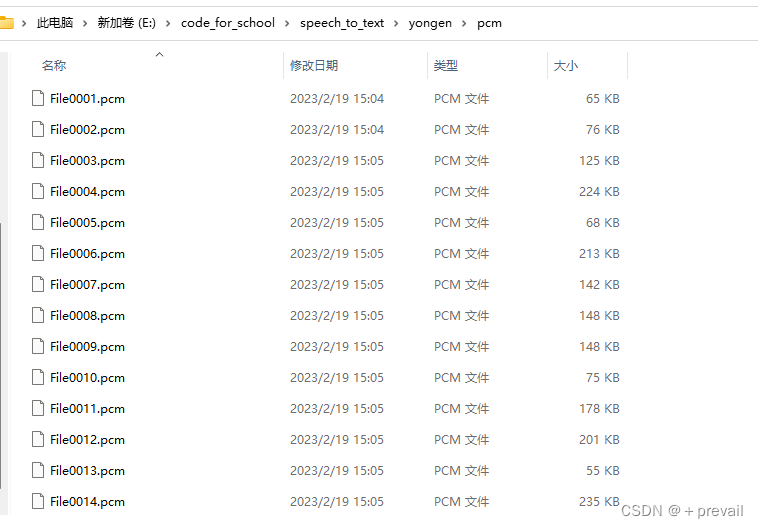The image size is (758, 528).
Task: Click File0005.pcm file icon
Action: point(38,222)
